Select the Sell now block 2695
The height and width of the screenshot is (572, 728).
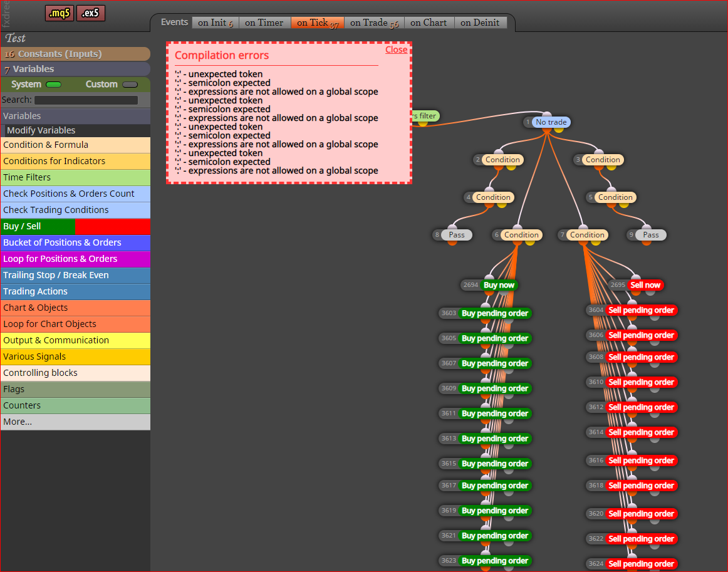tap(645, 285)
